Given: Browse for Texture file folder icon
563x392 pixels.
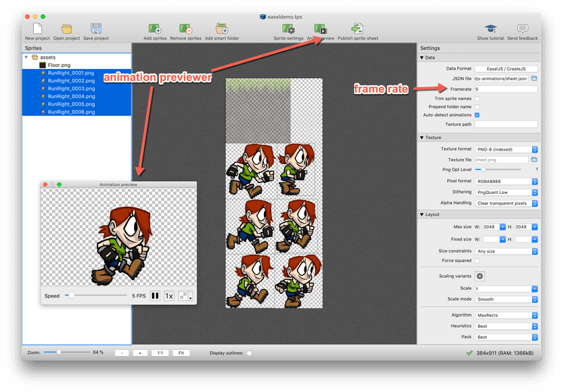Looking at the screenshot, I should [x=534, y=160].
